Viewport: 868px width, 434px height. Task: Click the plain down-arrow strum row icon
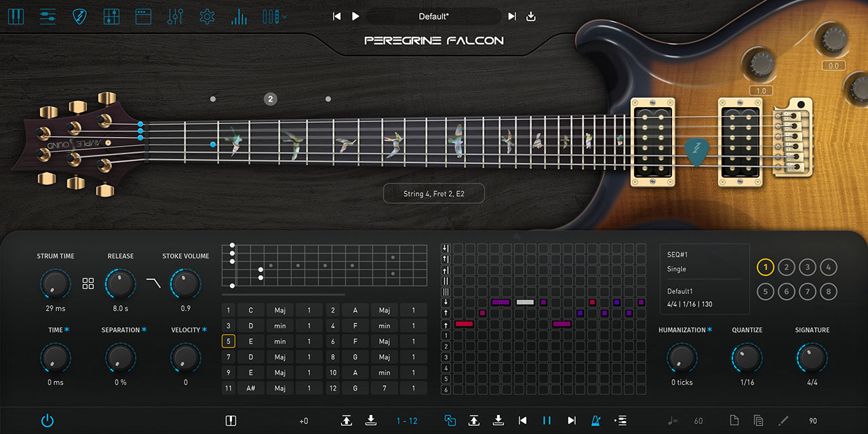[x=446, y=302]
